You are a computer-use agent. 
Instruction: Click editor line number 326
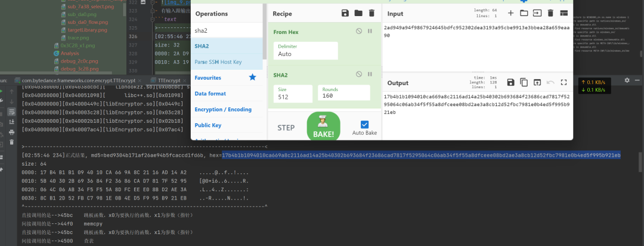point(132,36)
